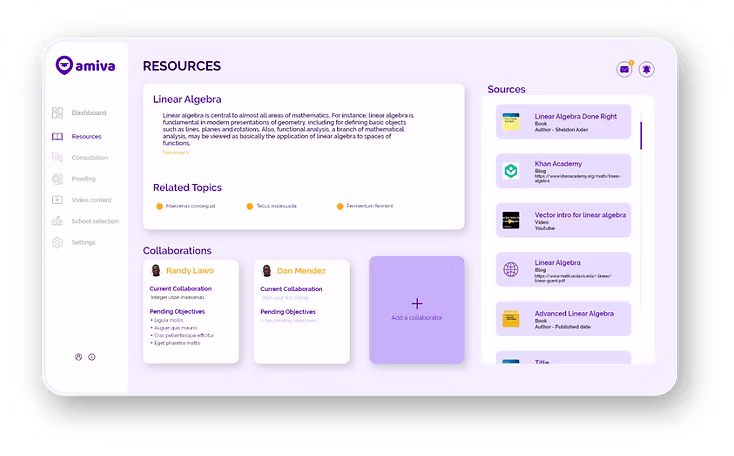Image resolution: width=734 pixels, height=456 pixels.
Task: Open the Linear Algebra blog source title
Action: click(558, 263)
